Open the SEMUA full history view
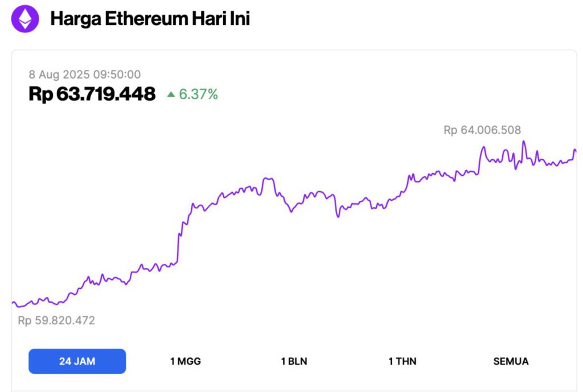Screen dimensions: 583x392 coord(511,361)
